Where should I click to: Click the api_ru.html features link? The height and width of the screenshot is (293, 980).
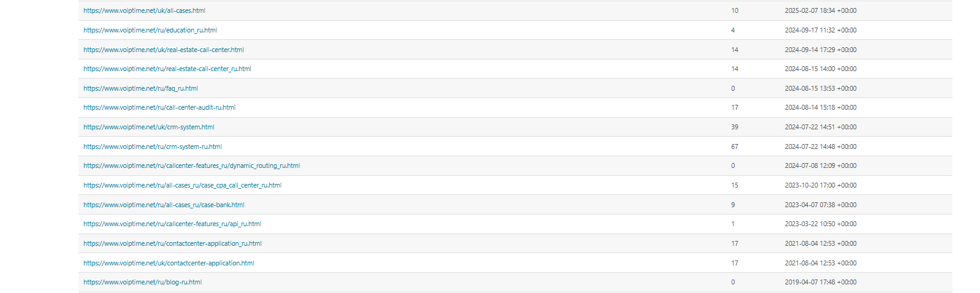(172, 224)
